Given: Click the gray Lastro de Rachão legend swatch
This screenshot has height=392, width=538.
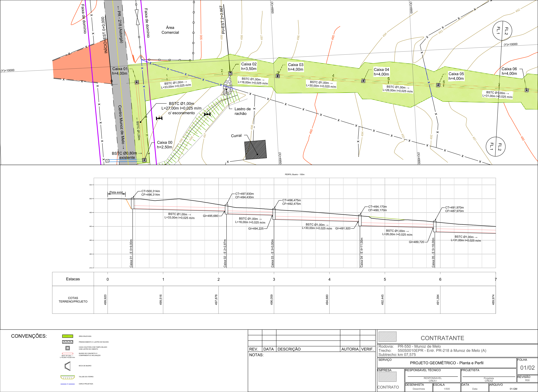Looking at the screenshot, I should [67, 342].
